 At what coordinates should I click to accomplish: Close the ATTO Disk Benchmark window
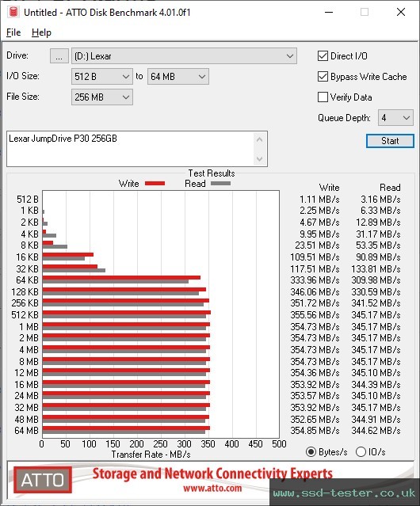click(401, 12)
